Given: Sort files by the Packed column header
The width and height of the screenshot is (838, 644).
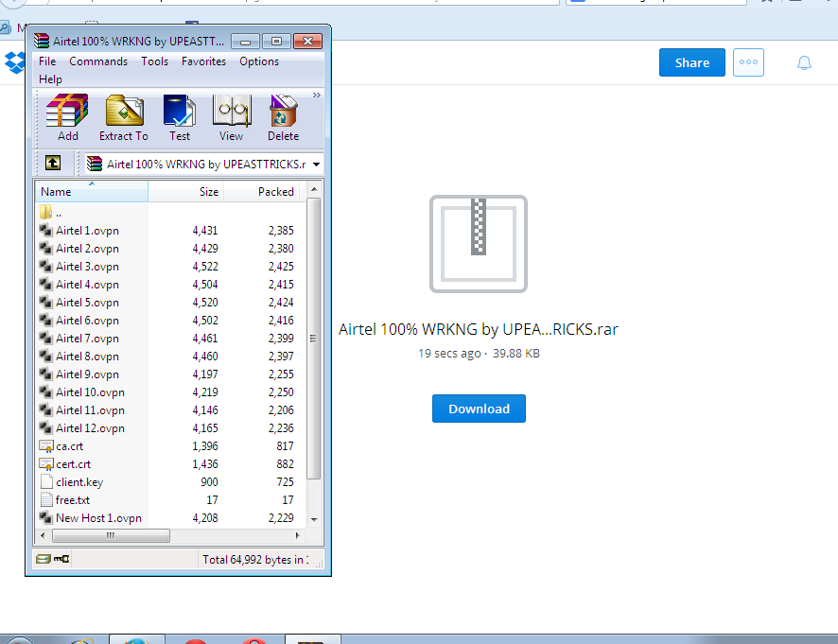Looking at the screenshot, I should 261,191.
